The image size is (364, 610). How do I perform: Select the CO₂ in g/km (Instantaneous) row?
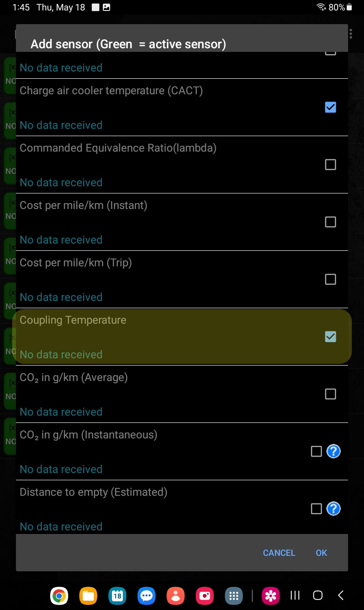coord(182,452)
